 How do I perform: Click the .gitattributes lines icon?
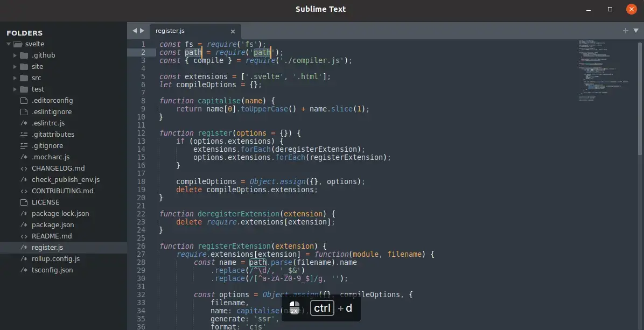click(24, 134)
